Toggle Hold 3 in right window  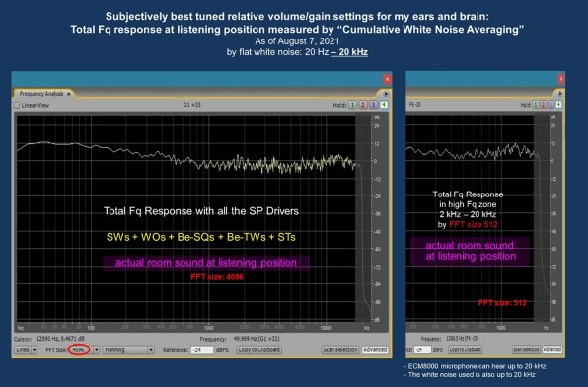click(551, 105)
